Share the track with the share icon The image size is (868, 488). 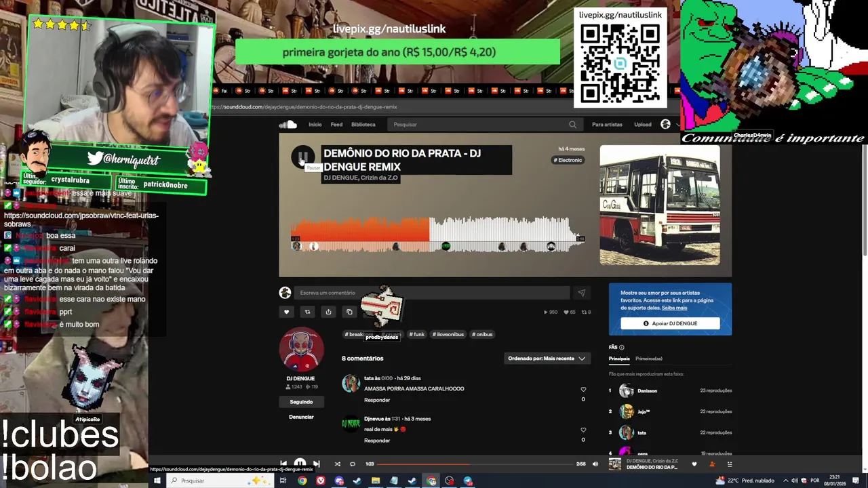click(x=328, y=312)
